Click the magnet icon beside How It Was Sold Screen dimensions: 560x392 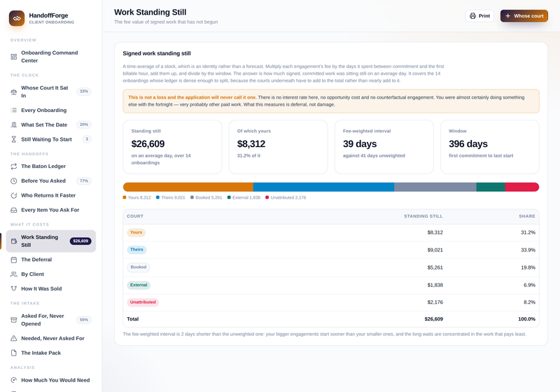pos(13,288)
